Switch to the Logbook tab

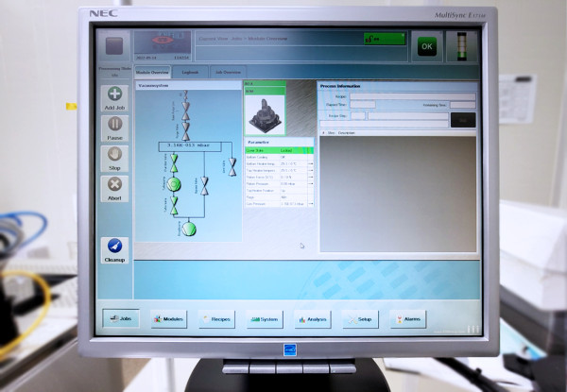click(x=189, y=72)
